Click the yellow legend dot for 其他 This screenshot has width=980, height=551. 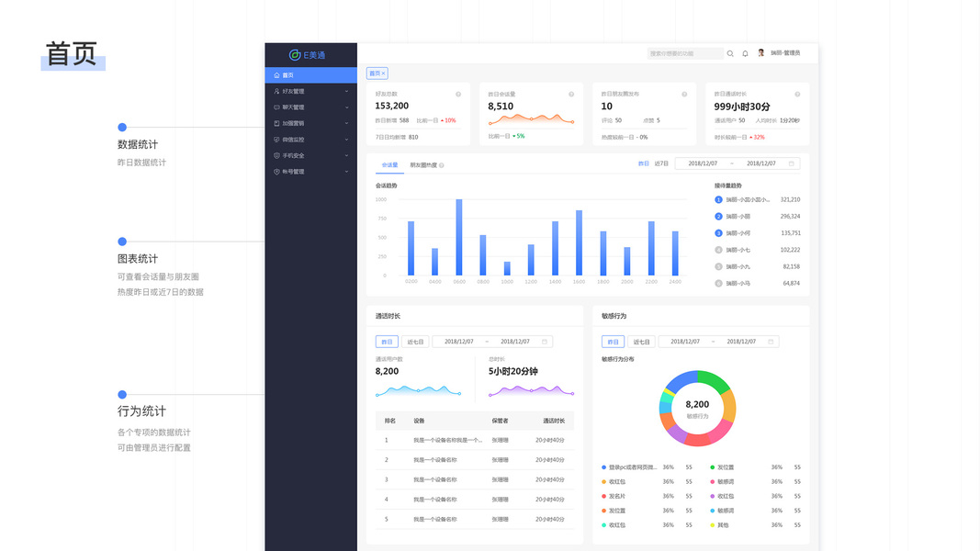712,525
